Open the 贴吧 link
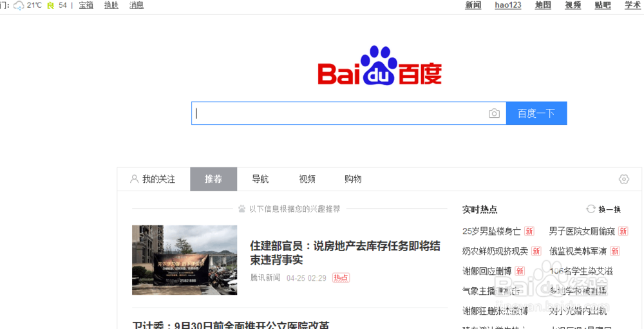The width and height of the screenshot is (644, 329). [x=603, y=5]
